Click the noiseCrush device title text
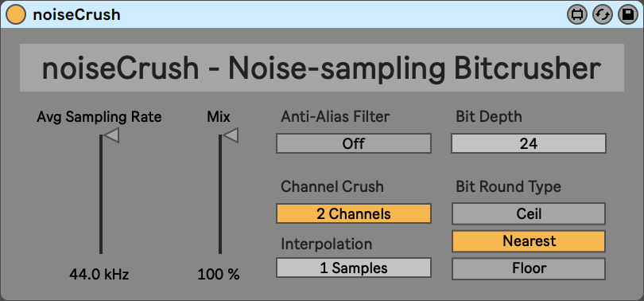The width and height of the screenshot is (644, 301). coord(77,15)
